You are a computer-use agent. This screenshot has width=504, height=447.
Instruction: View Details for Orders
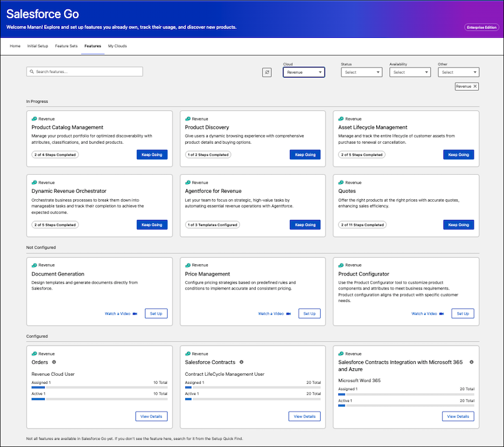click(151, 417)
